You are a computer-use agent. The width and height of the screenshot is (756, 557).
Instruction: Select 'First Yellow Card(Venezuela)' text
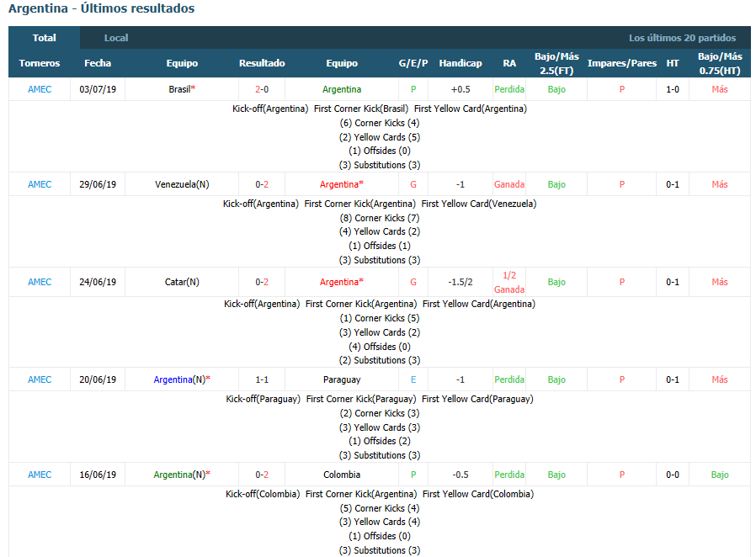(x=479, y=204)
